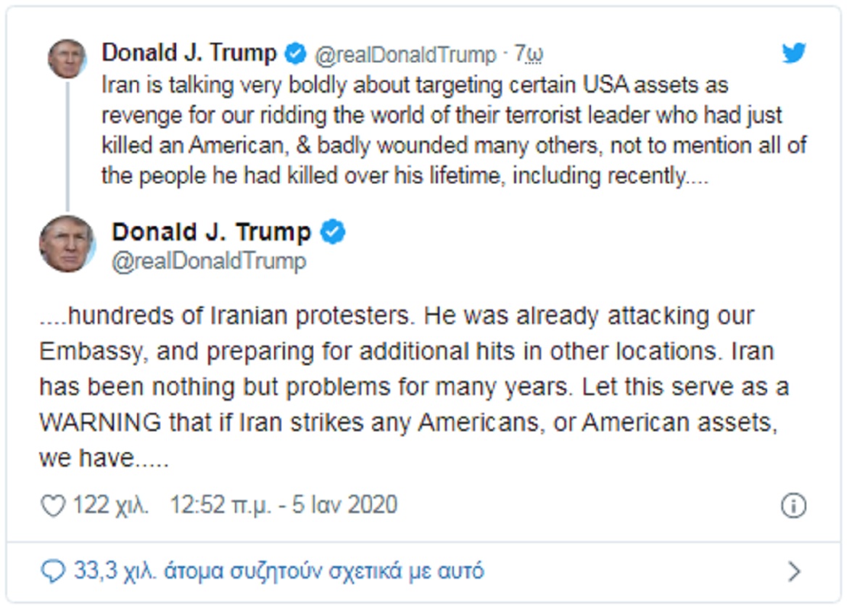Click the verified badge beside main author name

333,233
